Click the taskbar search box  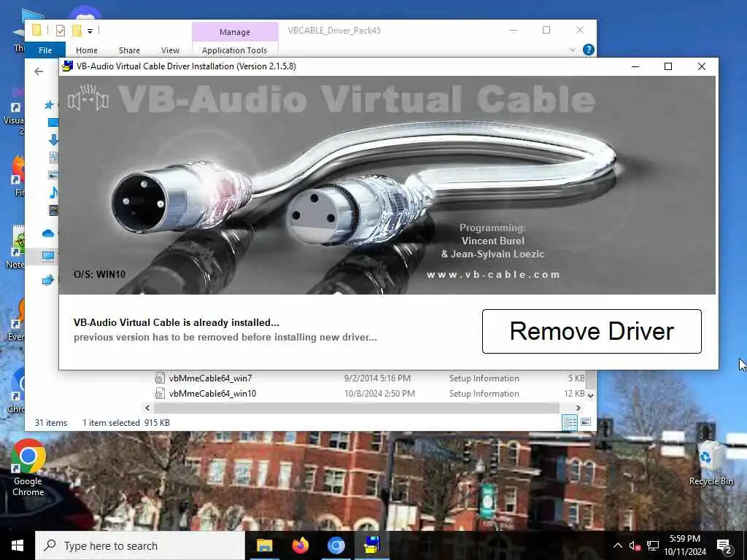140,545
